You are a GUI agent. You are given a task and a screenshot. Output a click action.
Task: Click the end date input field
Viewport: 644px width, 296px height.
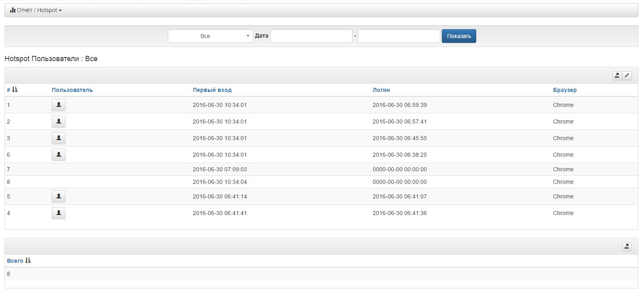(399, 36)
